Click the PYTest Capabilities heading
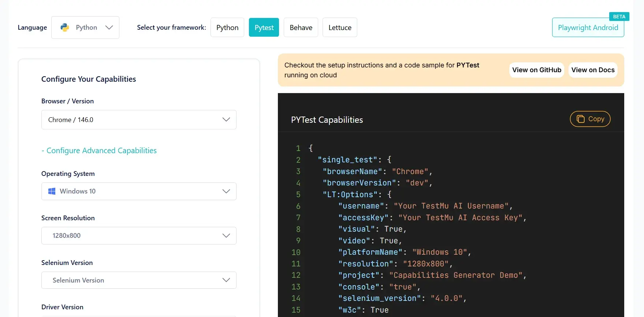This screenshot has height=317, width=644. pos(327,120)
